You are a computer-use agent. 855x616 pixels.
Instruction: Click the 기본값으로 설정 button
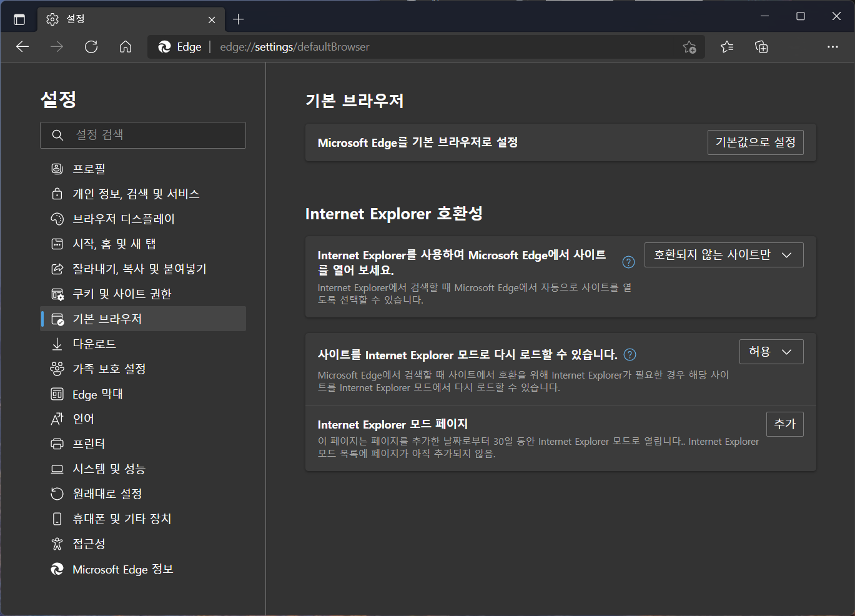(x=756, y=142)
